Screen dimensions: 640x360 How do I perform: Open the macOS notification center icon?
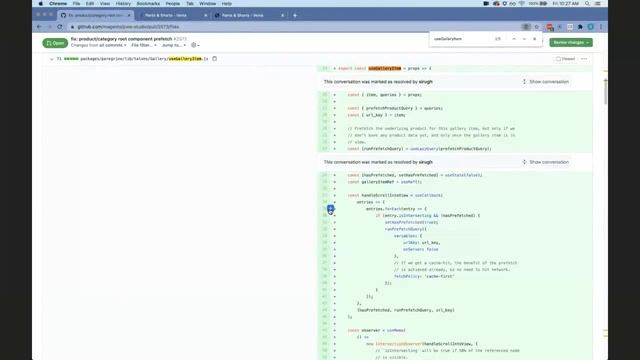(x=598, y=4)
